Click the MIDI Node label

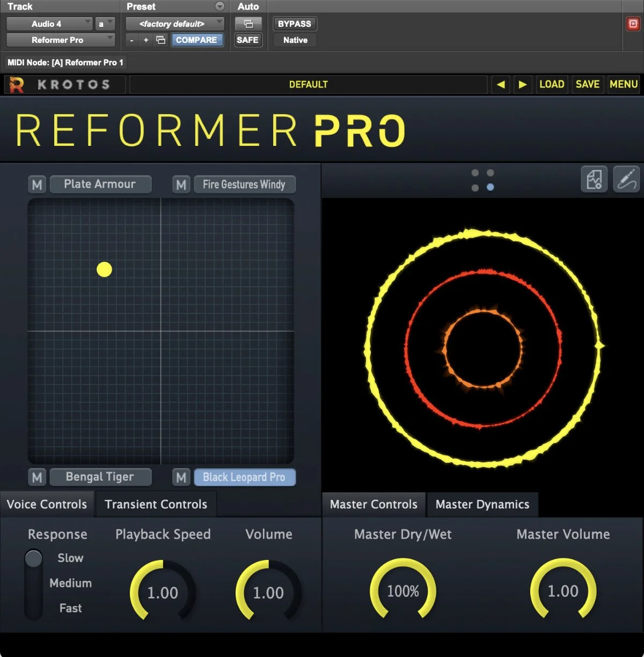point(65,62)
